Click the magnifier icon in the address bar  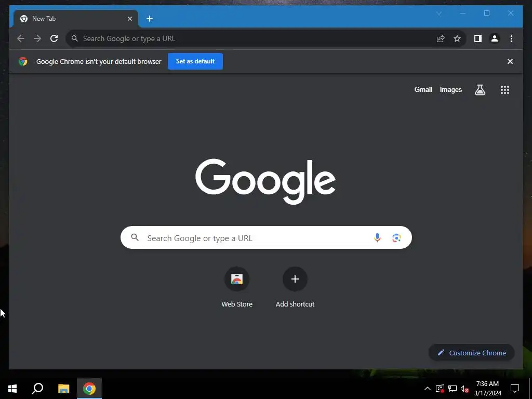[x=75, y=38]
